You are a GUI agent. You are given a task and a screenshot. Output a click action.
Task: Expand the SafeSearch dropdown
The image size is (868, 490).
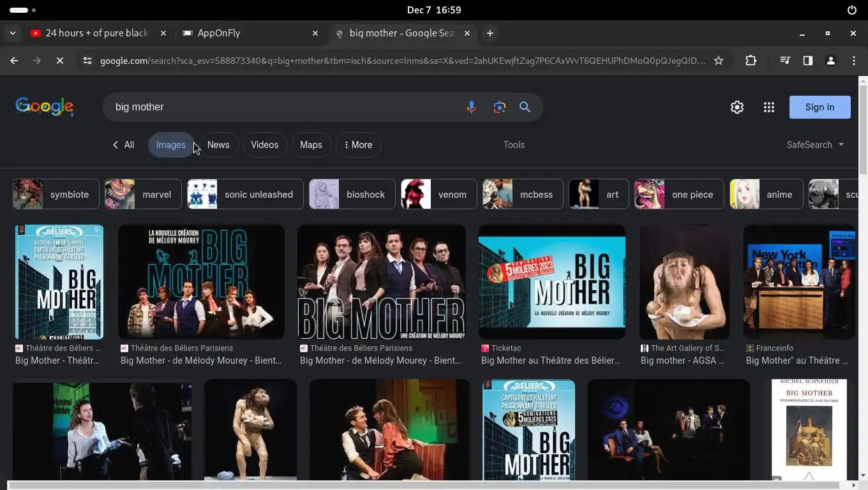pos(815,145)
